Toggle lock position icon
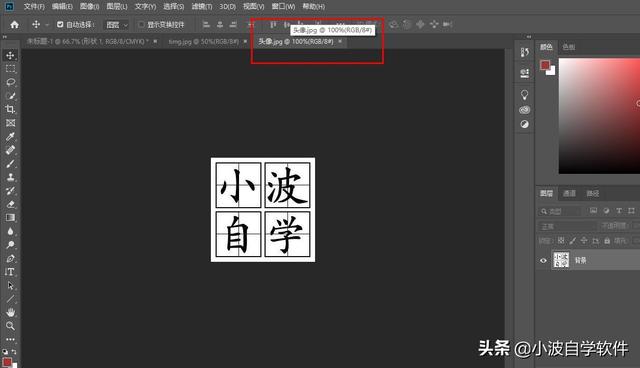This screenshot has width=640, height=368. [584, 241]
